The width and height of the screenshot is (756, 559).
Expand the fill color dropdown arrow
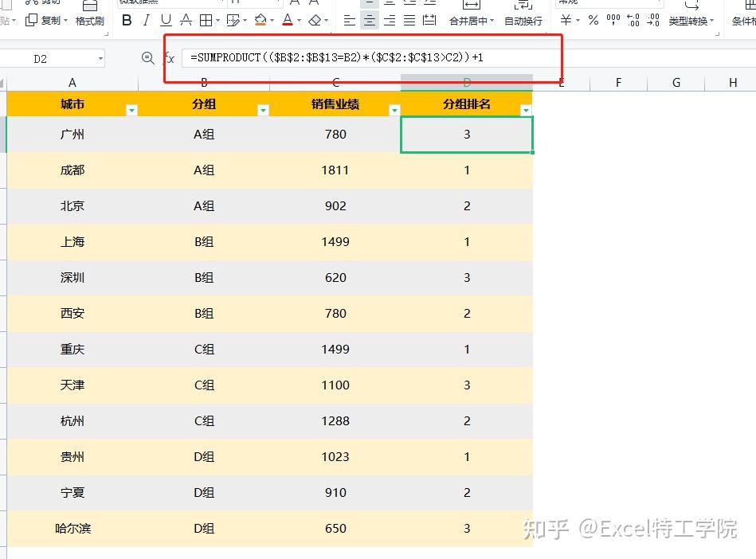(272, 21)
